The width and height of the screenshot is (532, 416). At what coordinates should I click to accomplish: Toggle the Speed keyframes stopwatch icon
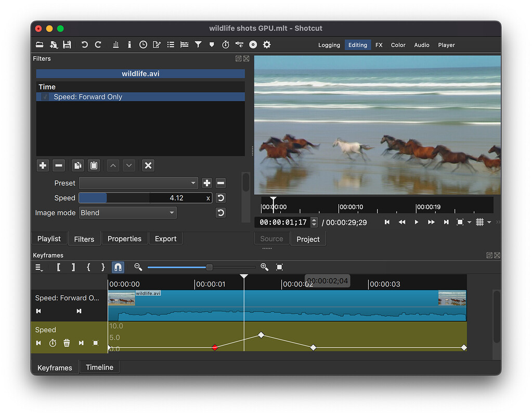53,343
